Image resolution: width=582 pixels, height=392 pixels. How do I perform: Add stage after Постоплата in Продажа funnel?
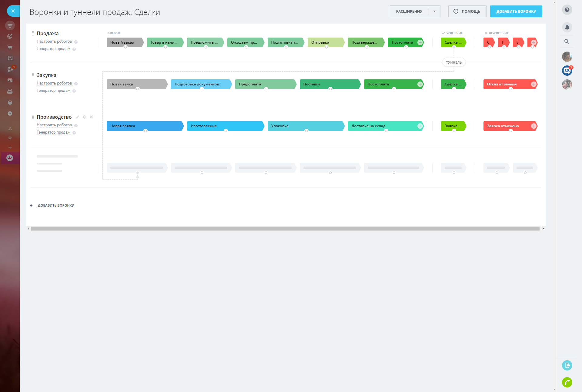(x=420, y=42)
